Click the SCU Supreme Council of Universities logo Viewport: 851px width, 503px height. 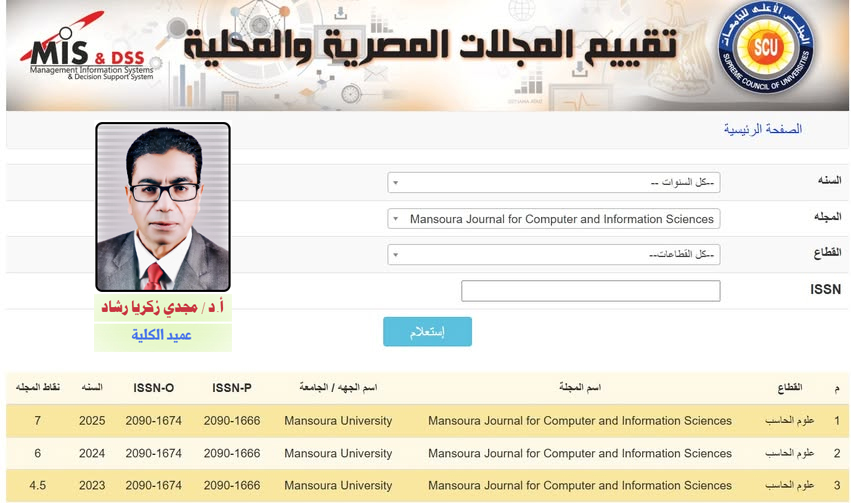pos(765,48)
